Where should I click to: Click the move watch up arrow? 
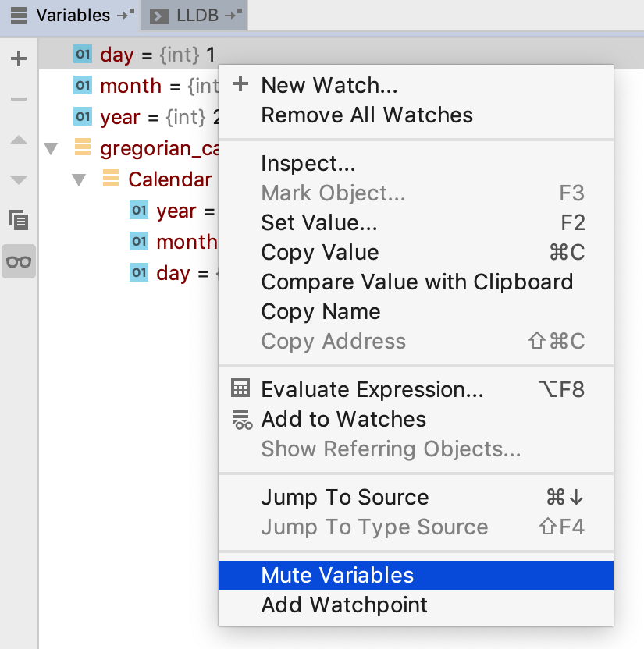(19, 140)
